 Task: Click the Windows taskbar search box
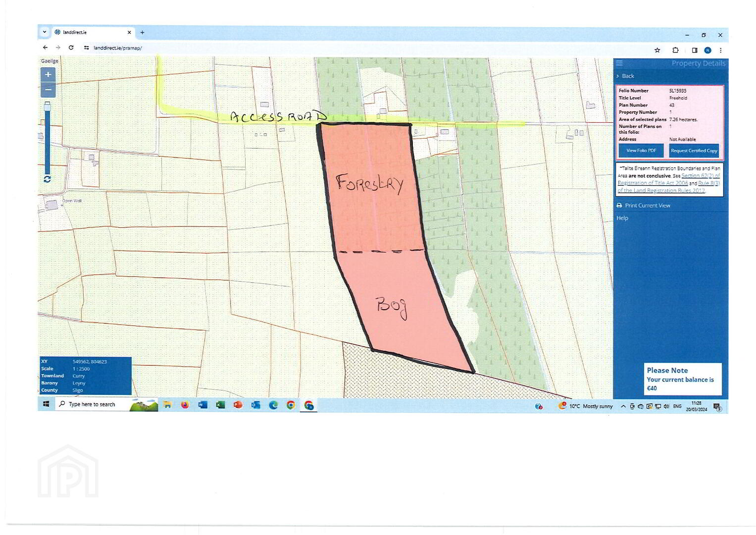pyautogui.click(x=94, y=404)
